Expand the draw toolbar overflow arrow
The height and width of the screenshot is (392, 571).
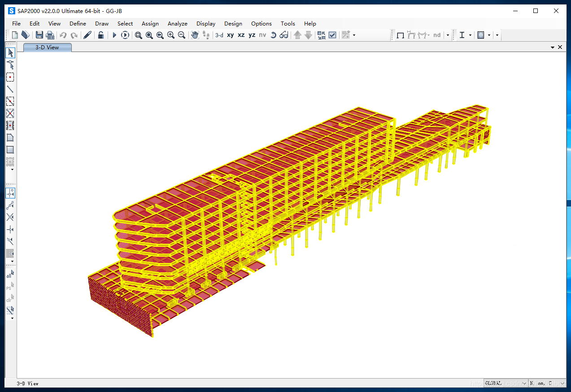(12, 170)
